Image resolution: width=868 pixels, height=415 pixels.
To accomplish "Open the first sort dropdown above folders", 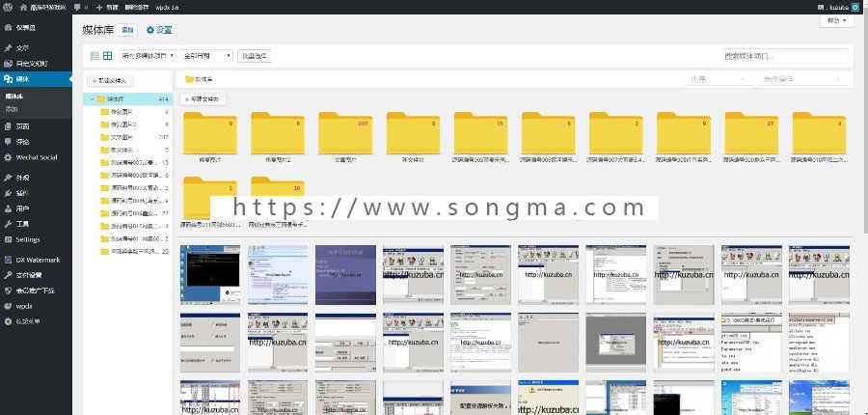I will [718, 80].
